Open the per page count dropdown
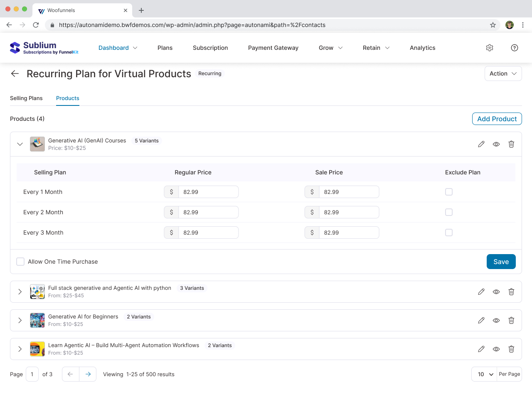The height and width of the screenshot is (404, 532). click(x=485, y=374)
